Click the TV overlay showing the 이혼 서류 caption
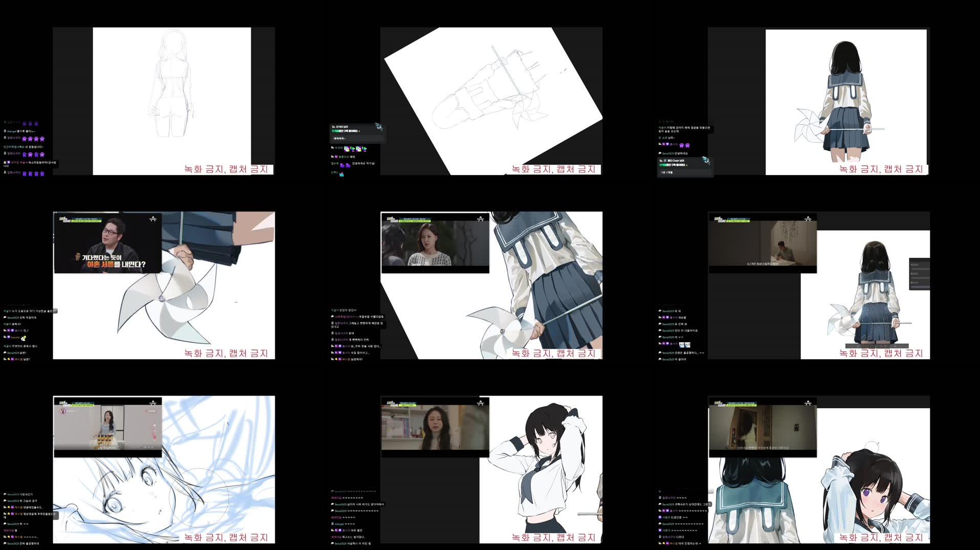 107,243
